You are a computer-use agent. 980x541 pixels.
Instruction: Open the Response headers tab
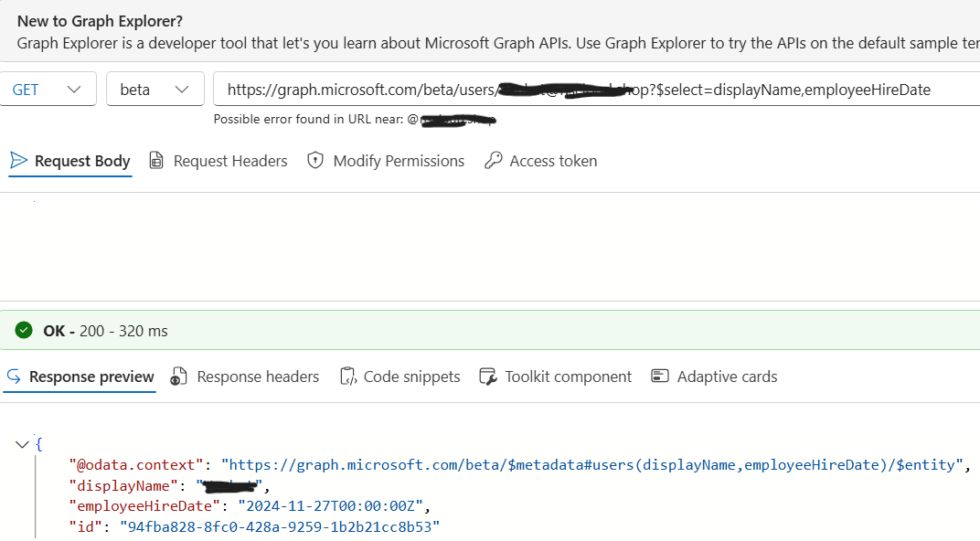coord(245,377)
